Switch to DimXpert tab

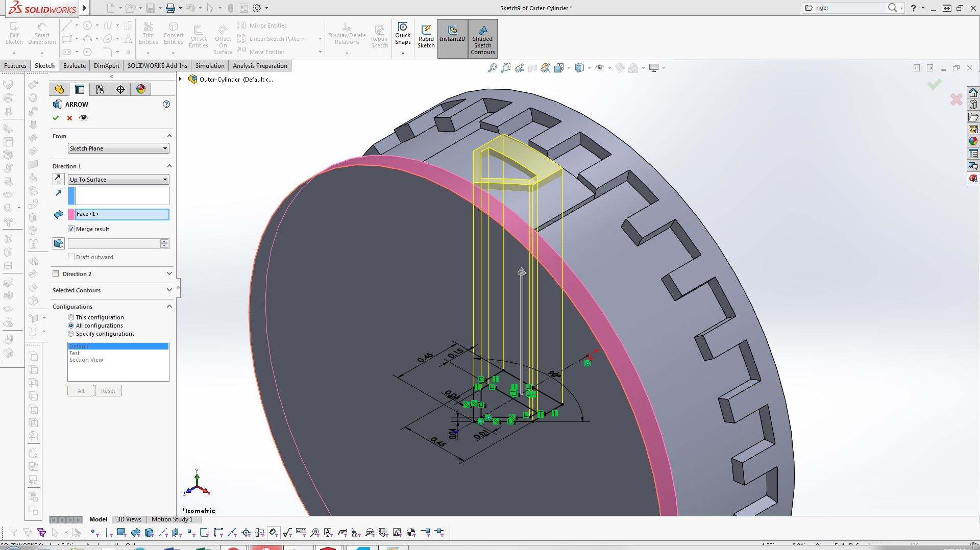tap(107, 66)
